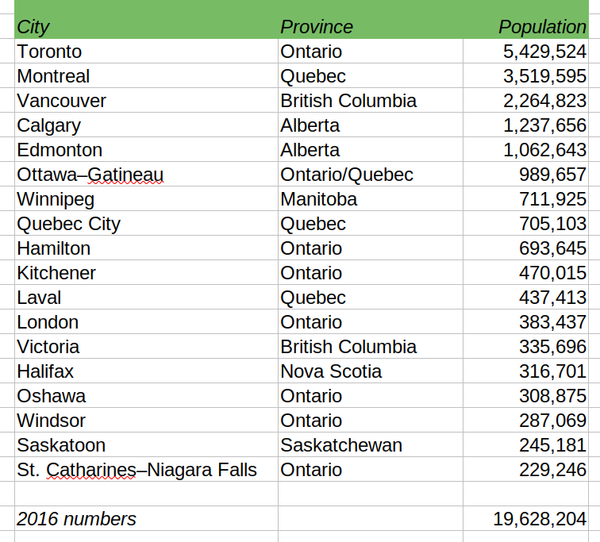The height and width of the screenshot is (542, 600).
Task: Select the Ottawa–Gatineau cell
Action: 147,175
